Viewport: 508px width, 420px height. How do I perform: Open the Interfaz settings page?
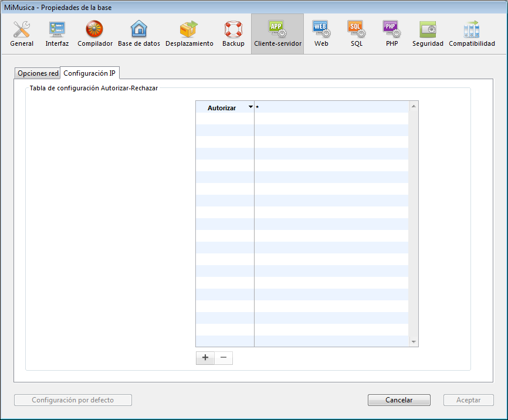pos(57,33)
